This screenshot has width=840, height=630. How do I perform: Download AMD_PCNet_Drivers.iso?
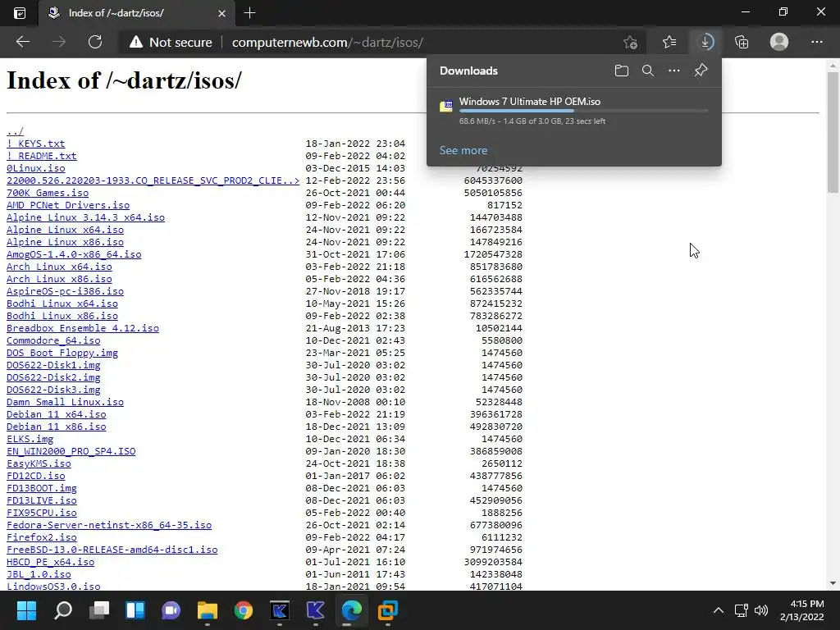[x=68, y=205]
